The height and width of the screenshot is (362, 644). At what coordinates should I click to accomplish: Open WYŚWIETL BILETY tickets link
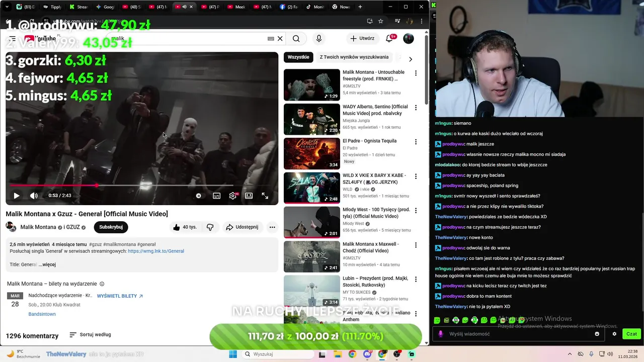click(120, 296)
